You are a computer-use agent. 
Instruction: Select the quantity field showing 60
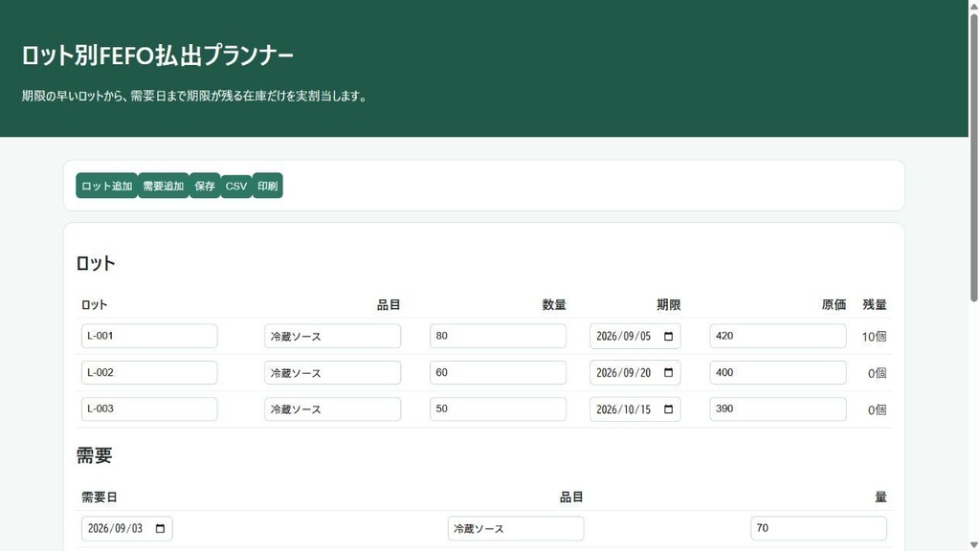498,372
